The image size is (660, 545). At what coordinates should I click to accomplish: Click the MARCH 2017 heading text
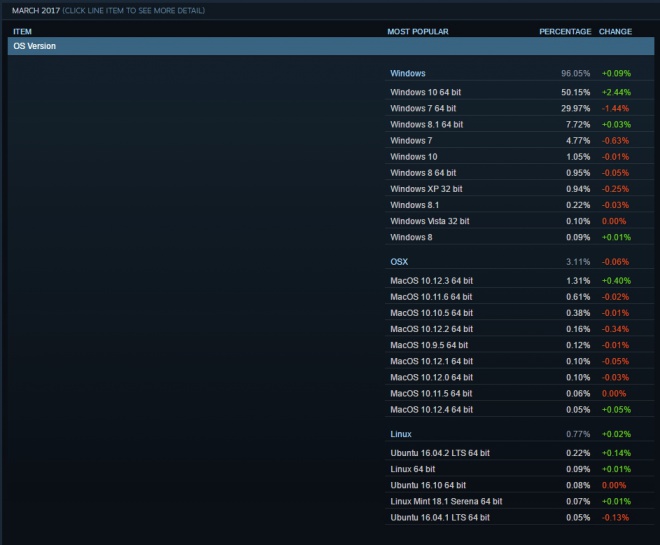[36, 11]
